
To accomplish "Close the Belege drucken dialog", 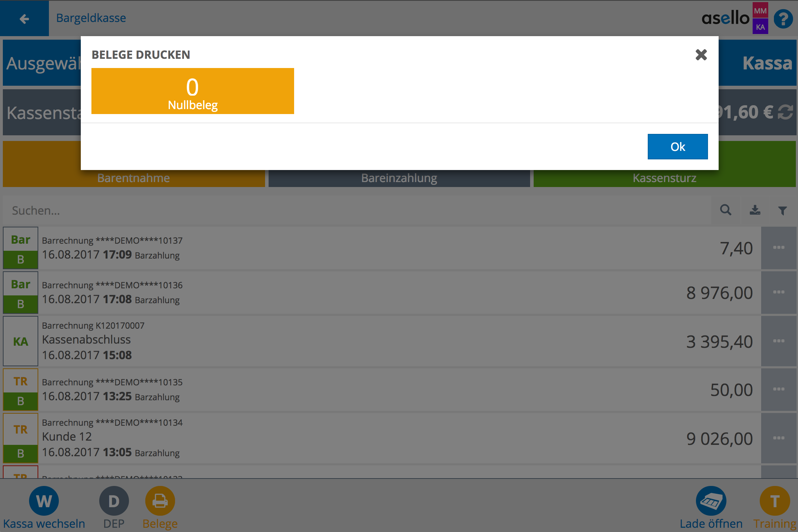I will pyautogui.click(x=701, y=55).
